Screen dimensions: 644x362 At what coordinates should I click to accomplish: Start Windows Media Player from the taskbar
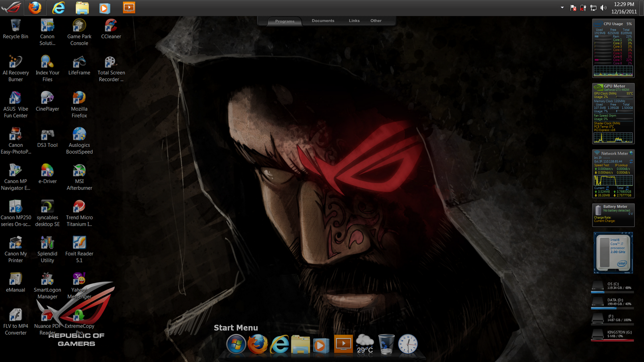[105, 8]
